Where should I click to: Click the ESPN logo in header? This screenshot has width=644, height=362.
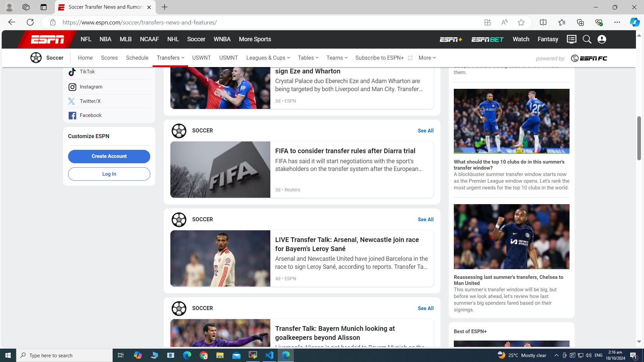(x=47, y=40)
